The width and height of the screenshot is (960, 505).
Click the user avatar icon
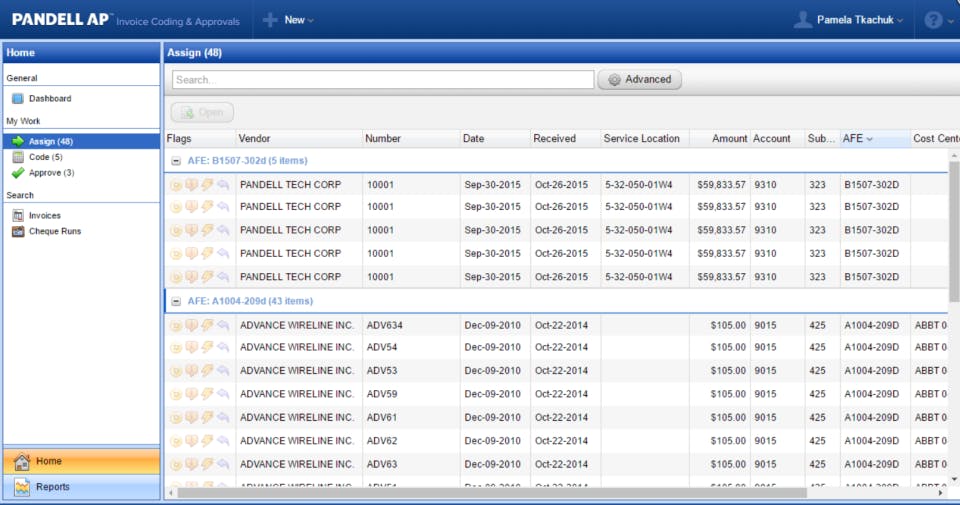coord(803,20)
